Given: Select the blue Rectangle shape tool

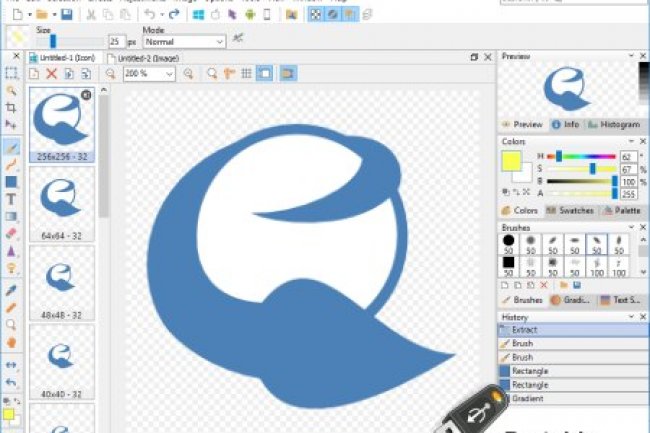Looking at the screenshot, I should coord(11,181).
